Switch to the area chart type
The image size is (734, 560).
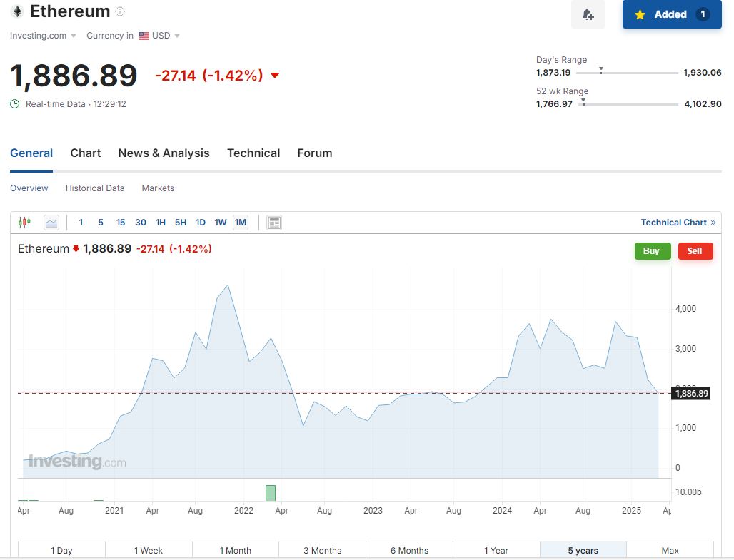pos(51,223)
